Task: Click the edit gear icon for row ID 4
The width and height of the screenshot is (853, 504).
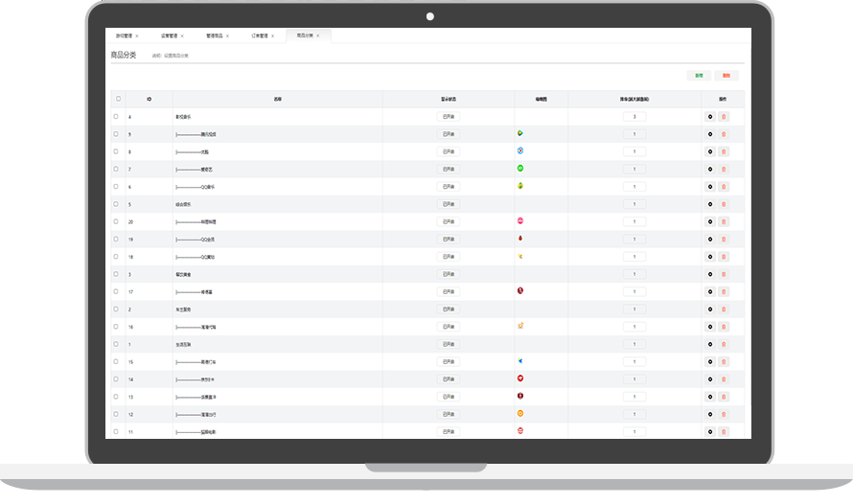Action: (x=710, y=117)
